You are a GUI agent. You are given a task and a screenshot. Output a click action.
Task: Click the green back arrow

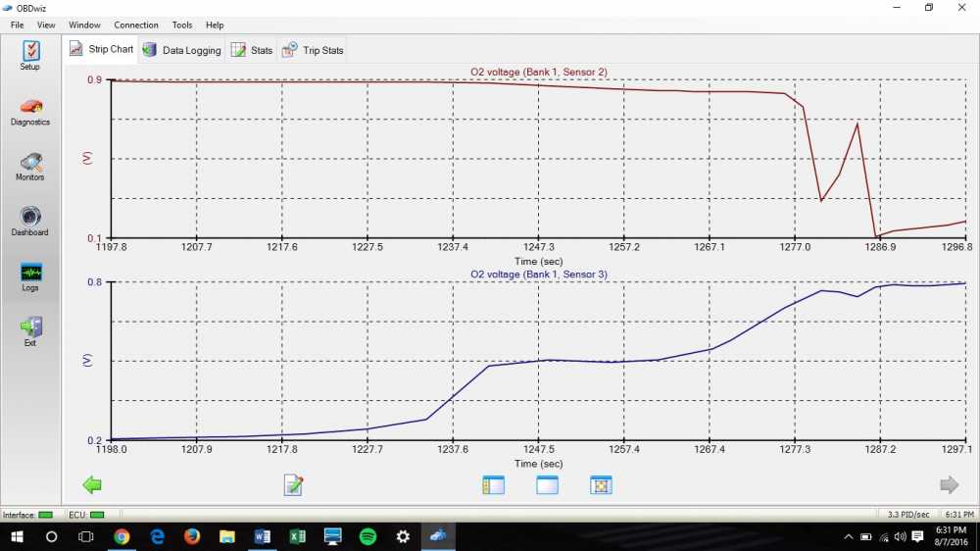click(x=92, y=484)
